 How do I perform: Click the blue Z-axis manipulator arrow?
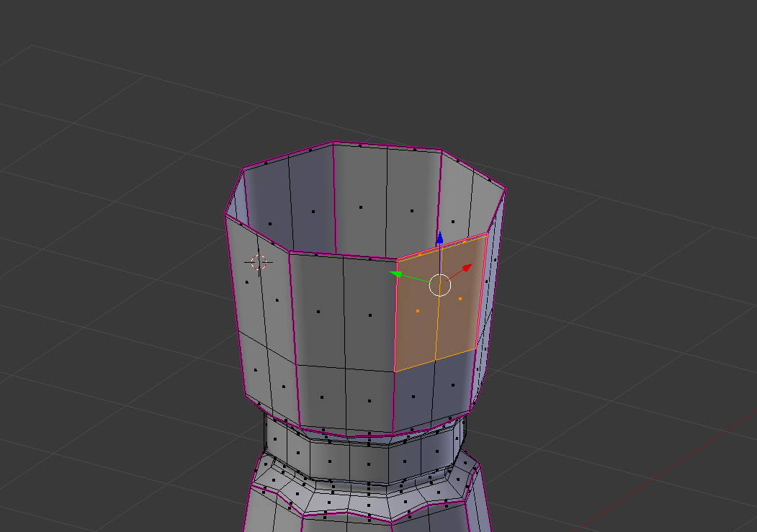440,238
